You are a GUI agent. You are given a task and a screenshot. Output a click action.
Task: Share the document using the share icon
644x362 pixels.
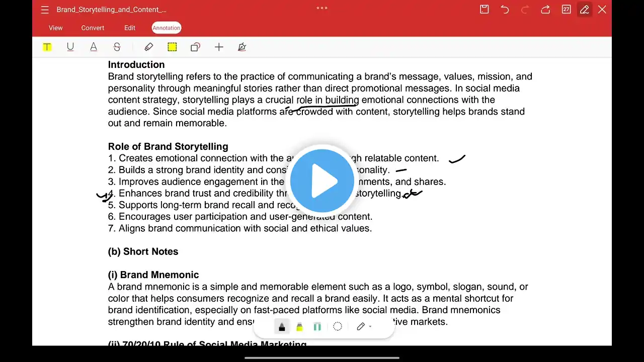pos(545,9)
